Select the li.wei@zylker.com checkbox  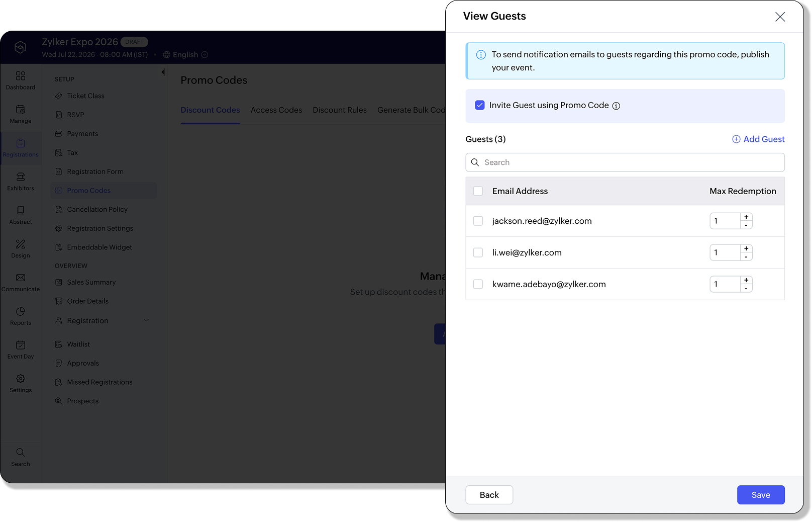[478, 252]
